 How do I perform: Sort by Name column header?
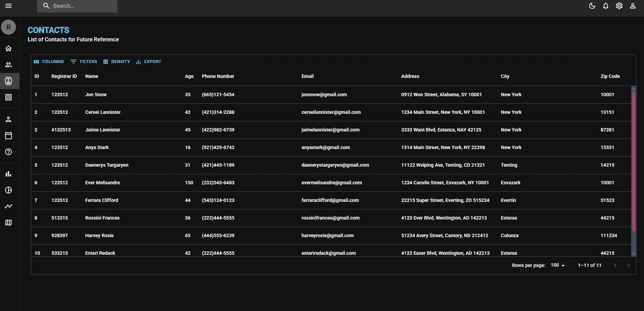pos(92,77)
